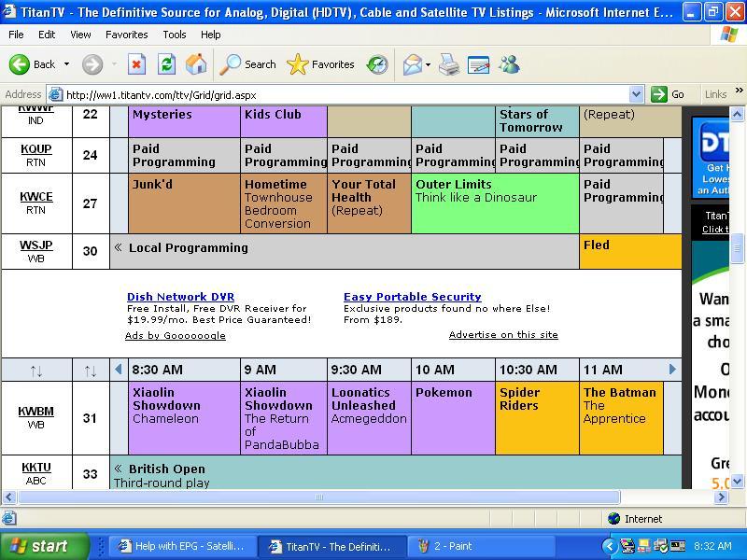Click the Mail envelope icon
This screenshot has width=747, height=560.
(x=412, y=64)
